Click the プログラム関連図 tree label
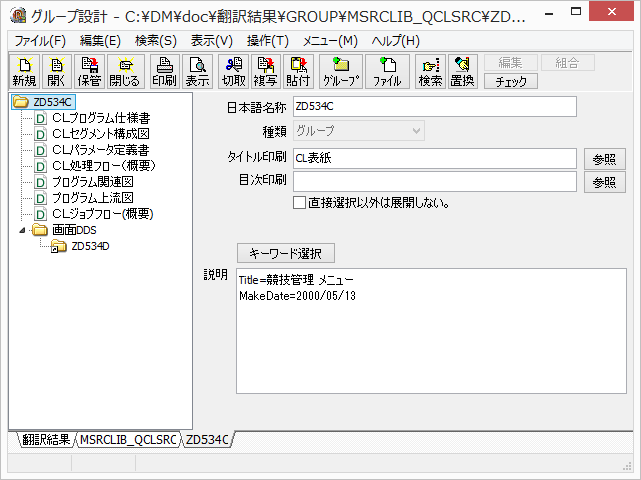Viewport: 641px width, 480px height. click(x=93, y=182)
